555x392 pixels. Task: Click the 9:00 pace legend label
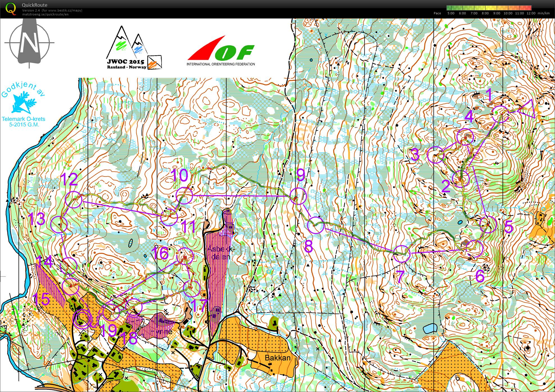[x=497, y=13]
